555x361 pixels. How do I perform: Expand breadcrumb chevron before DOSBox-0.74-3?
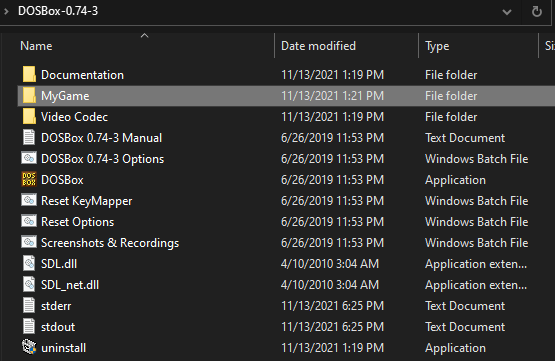tap(6, 11)
